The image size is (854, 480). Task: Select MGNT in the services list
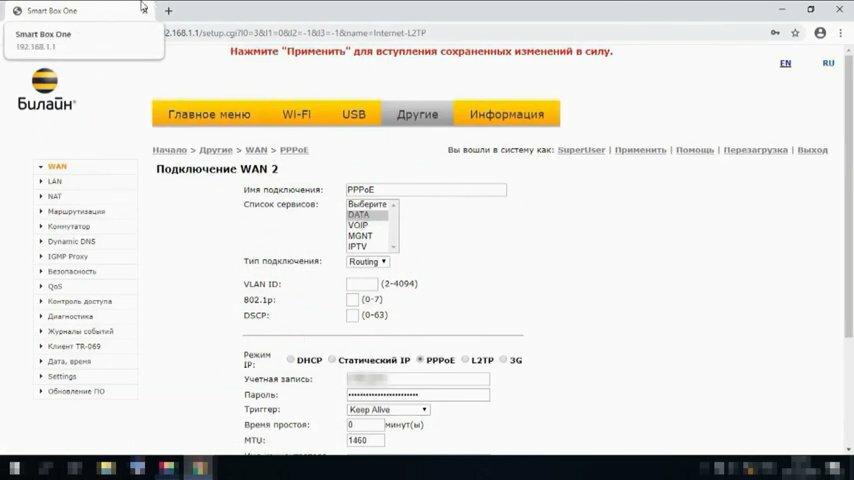367,236
